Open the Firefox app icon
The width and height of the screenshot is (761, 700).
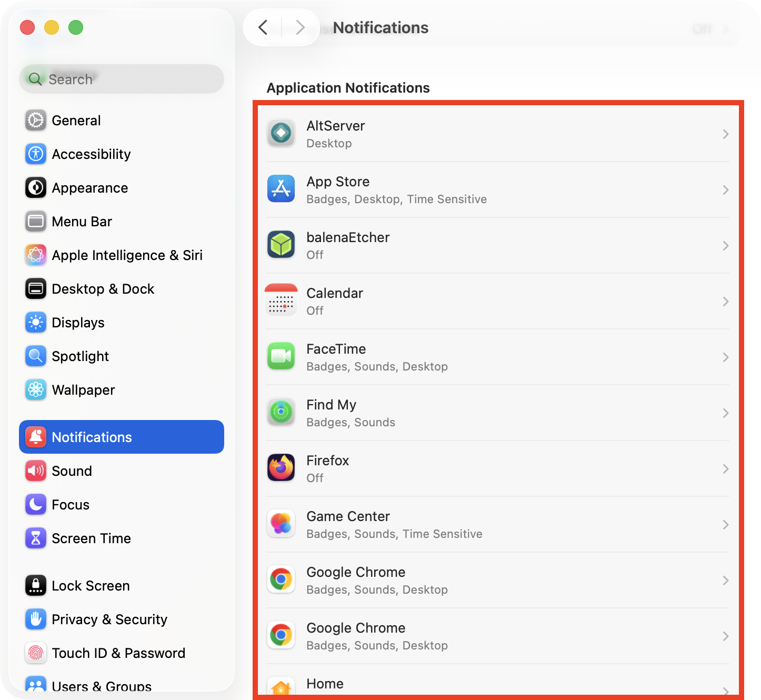281,468
